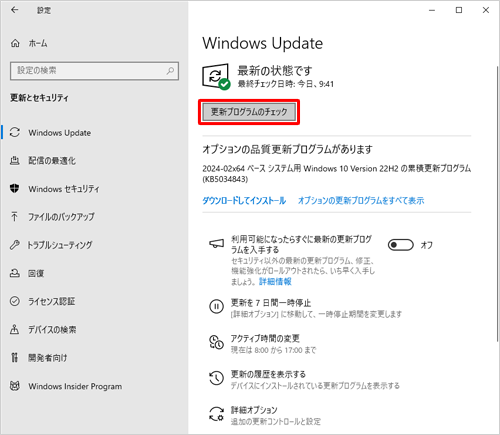Open Windows Insider Program page
This screenshot has height=435, width=500.
click(x=75, y=386)
